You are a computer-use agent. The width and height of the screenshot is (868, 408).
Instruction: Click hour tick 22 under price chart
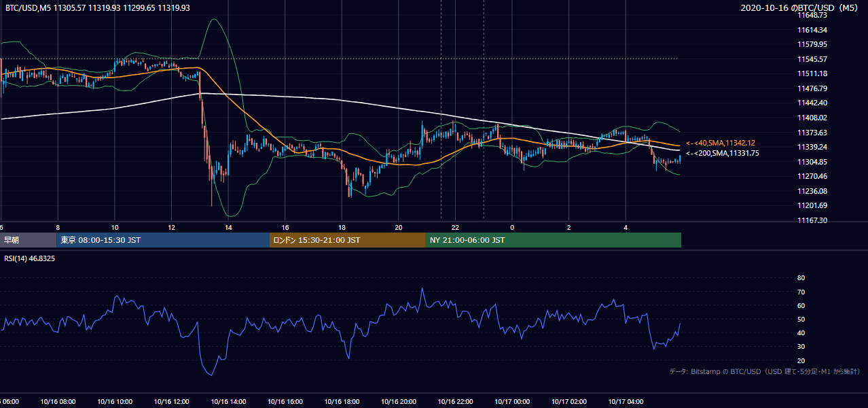(x=456, y=228)
